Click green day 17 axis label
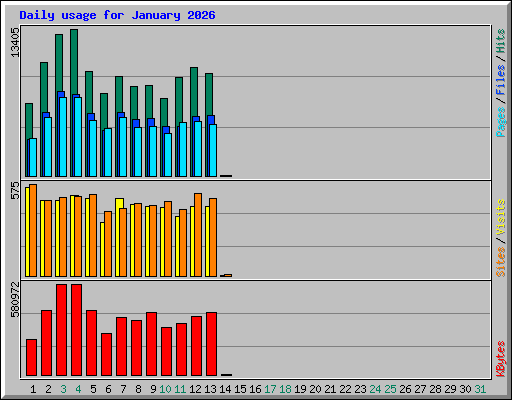 coord(270,389)
